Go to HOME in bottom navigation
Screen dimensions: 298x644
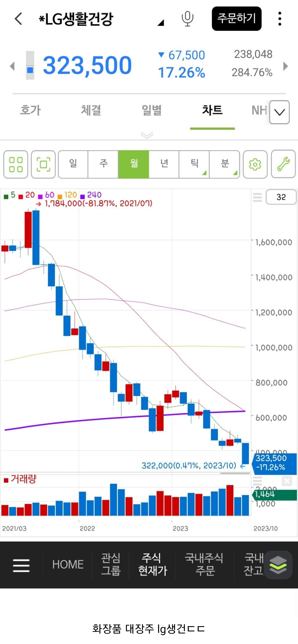(68, 564)
